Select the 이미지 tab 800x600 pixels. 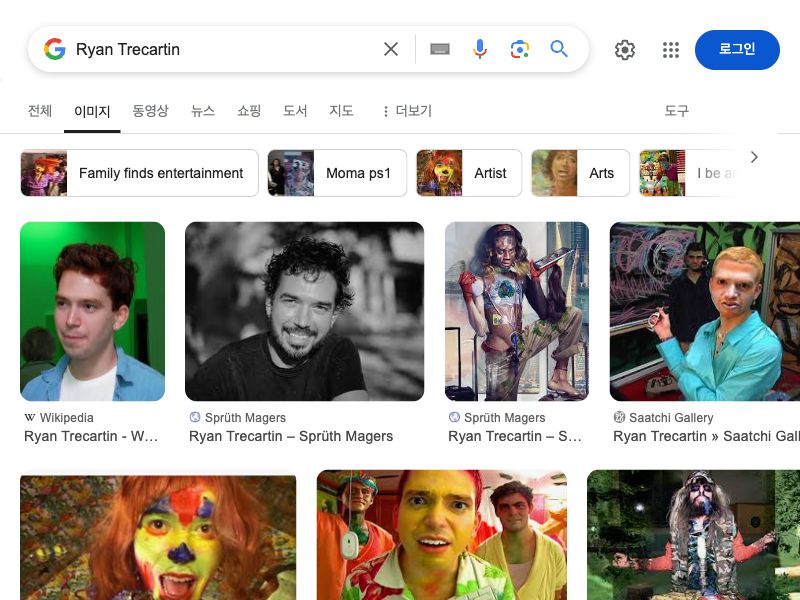[92, 111]
